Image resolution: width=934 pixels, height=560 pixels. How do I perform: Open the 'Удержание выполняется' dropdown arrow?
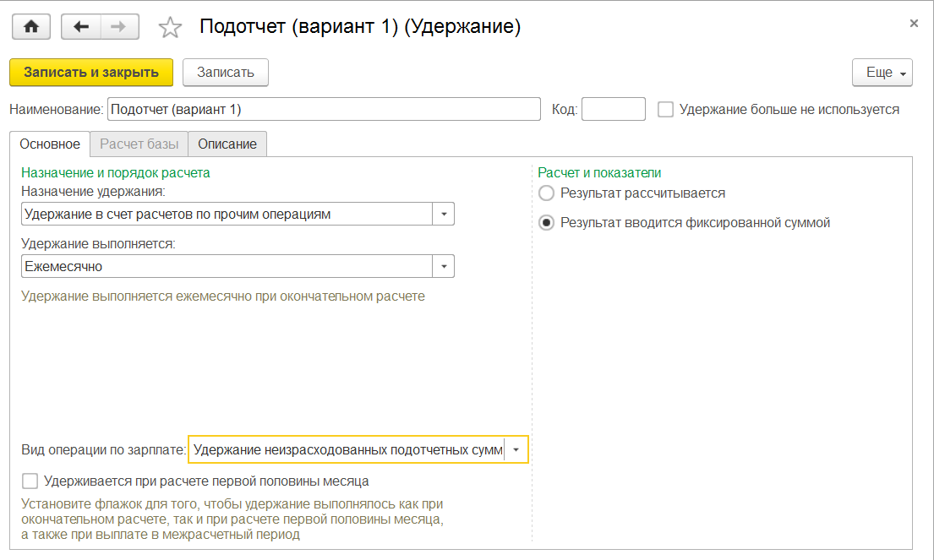click(444, 267)
